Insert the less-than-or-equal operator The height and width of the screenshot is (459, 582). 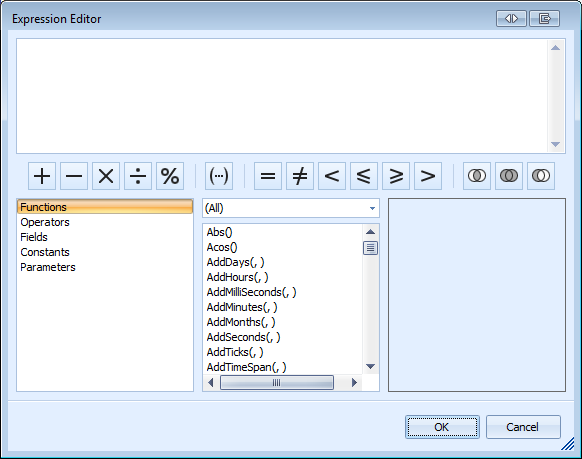(364, 176)
